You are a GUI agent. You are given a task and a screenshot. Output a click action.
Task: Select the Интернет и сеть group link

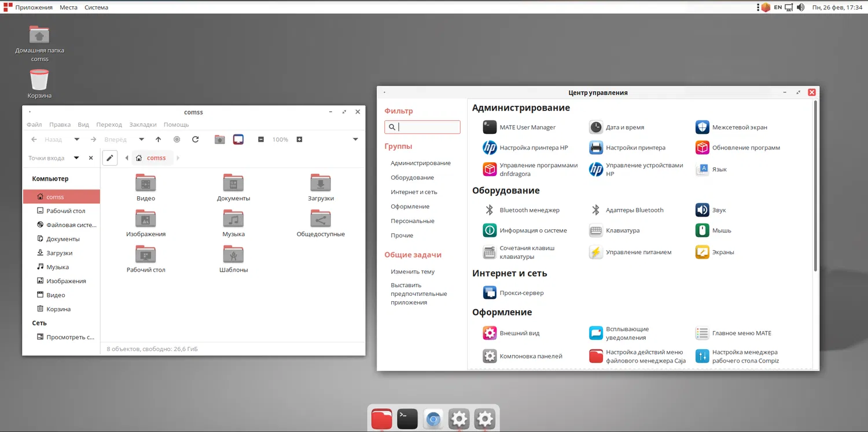[x=414, y=192]
